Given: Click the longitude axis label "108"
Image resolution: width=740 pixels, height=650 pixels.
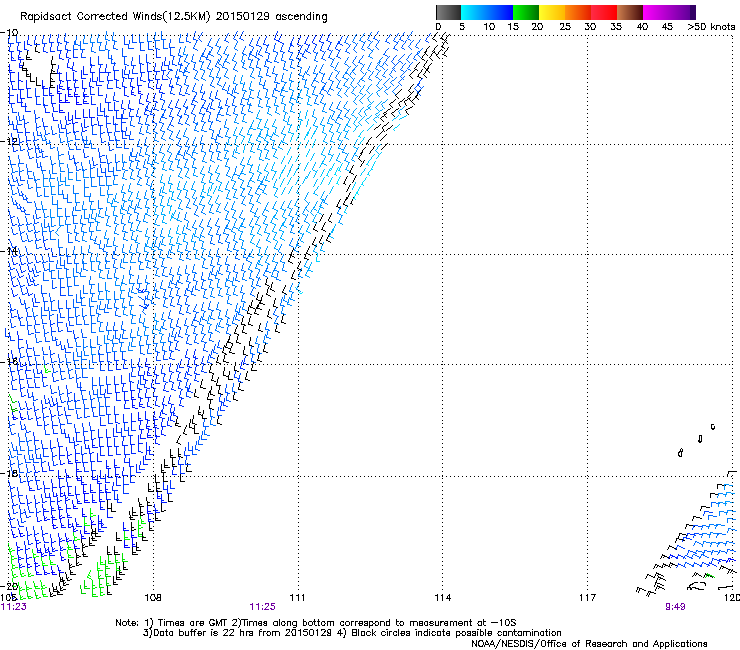Looking at the screenshot, I should (153, 598).
